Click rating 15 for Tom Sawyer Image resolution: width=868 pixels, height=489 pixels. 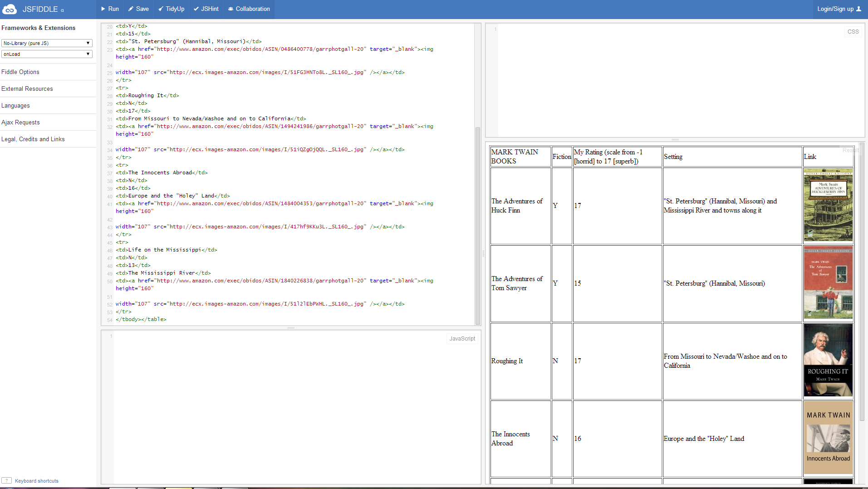click(617, 283)
